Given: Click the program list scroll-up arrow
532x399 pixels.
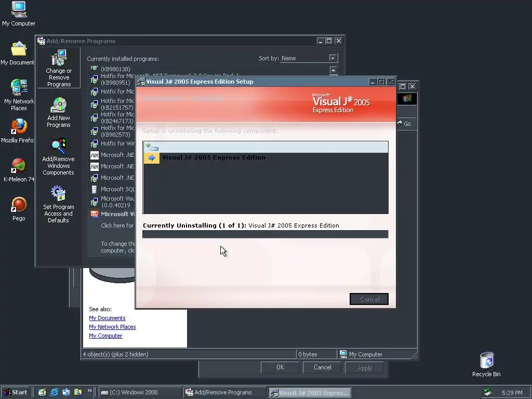Looking at the screenshot, I should point(333,70).
